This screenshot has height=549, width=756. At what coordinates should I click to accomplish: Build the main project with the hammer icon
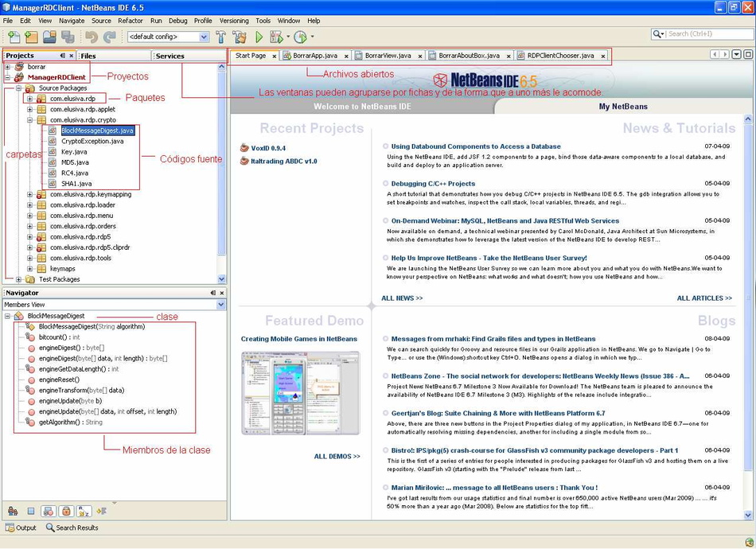[x=219, y=37]
